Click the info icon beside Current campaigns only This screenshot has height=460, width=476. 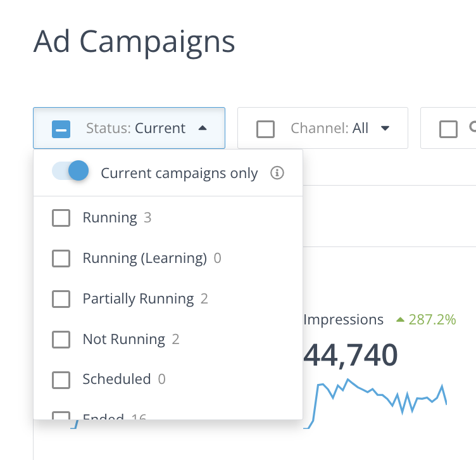click(x=277, y=173)
